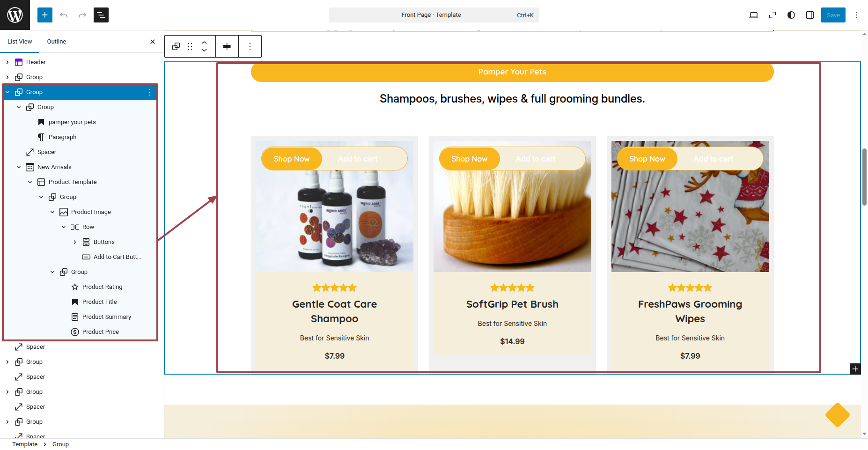
Task: Toggle the style book contrast icon
Action: pos(791,15)
